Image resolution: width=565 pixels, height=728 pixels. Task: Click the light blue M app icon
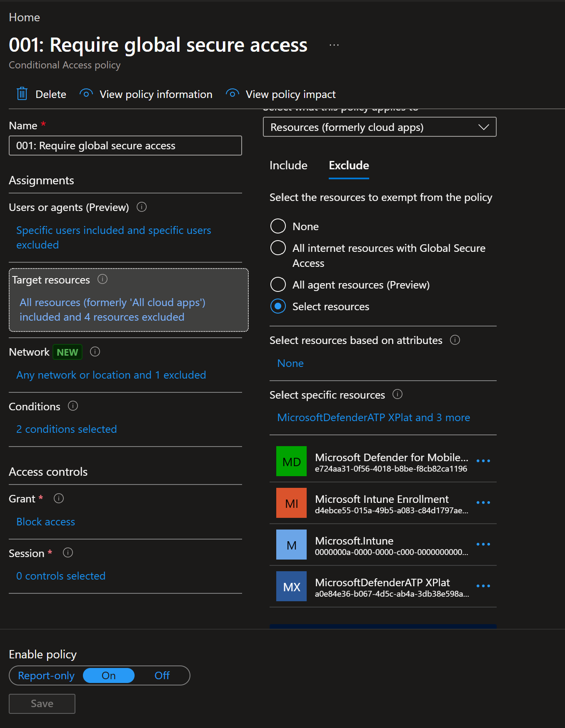pos(292,545)
